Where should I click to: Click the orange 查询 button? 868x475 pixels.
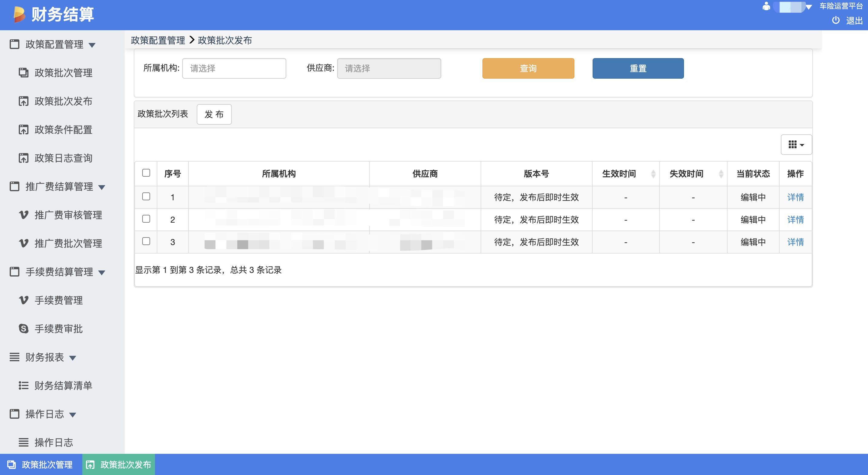pos(528,68)
